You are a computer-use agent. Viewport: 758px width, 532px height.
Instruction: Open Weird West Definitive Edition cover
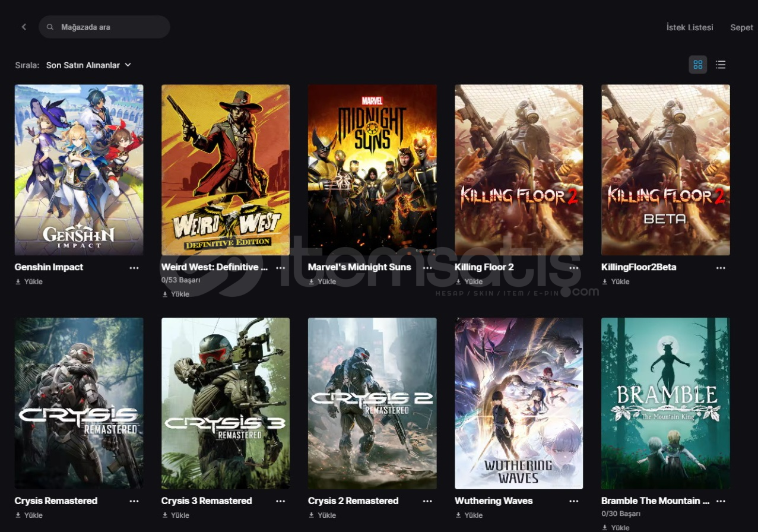[x=226, y=170]
